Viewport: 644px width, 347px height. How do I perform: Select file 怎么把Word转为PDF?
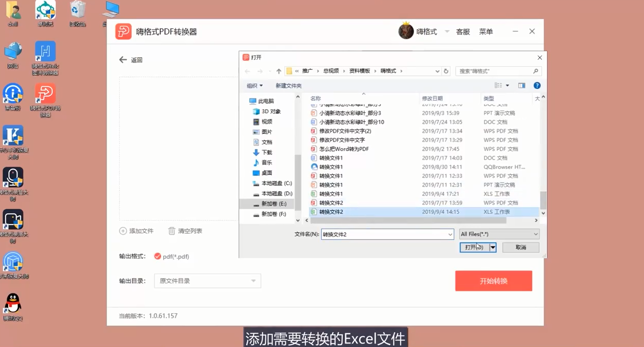coord(340,149)
